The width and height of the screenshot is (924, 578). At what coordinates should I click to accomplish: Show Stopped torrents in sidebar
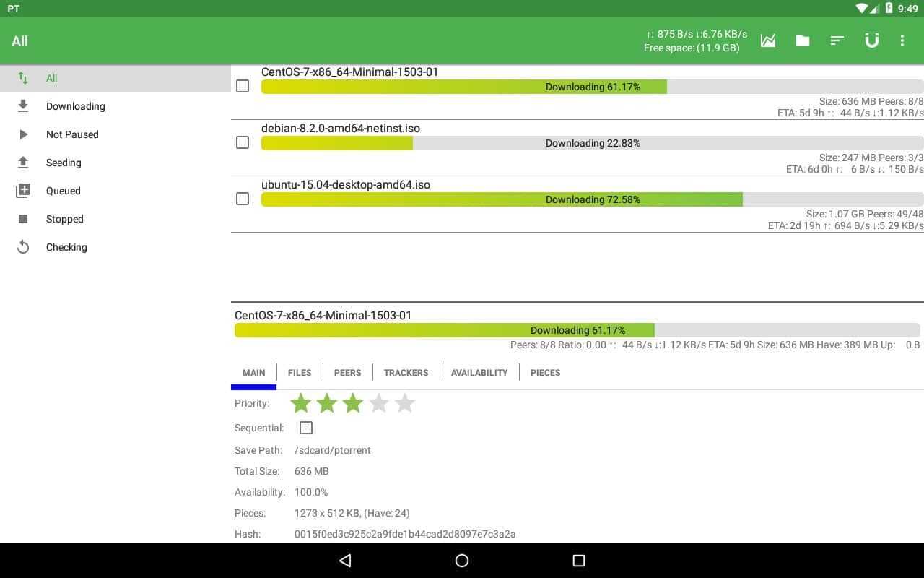tap(65, 219)
